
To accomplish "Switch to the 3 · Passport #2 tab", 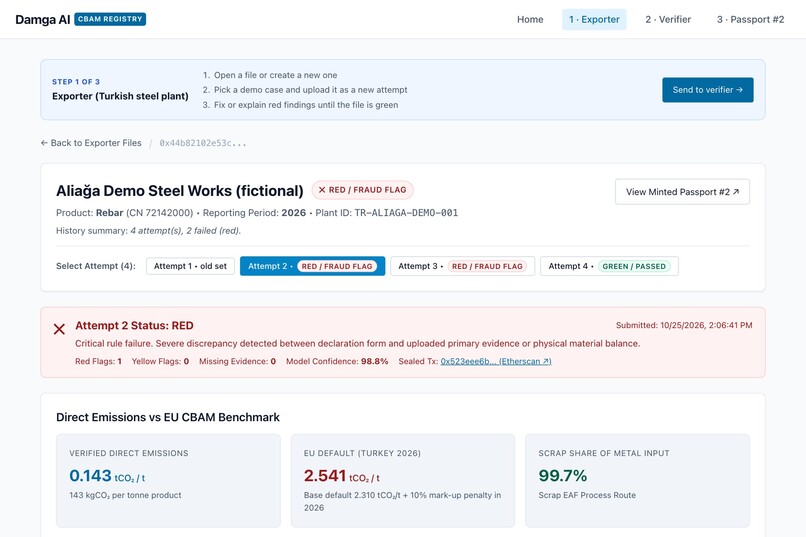I will [750, 20].
